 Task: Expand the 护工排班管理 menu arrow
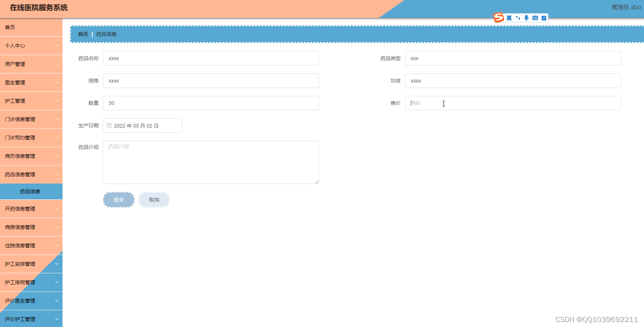tap(57, 282)
